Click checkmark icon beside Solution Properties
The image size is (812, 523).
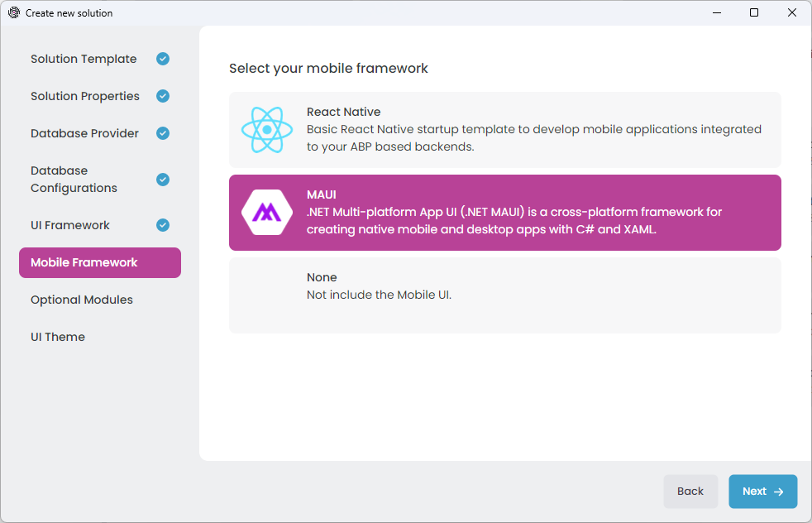(x=163, y=96)
